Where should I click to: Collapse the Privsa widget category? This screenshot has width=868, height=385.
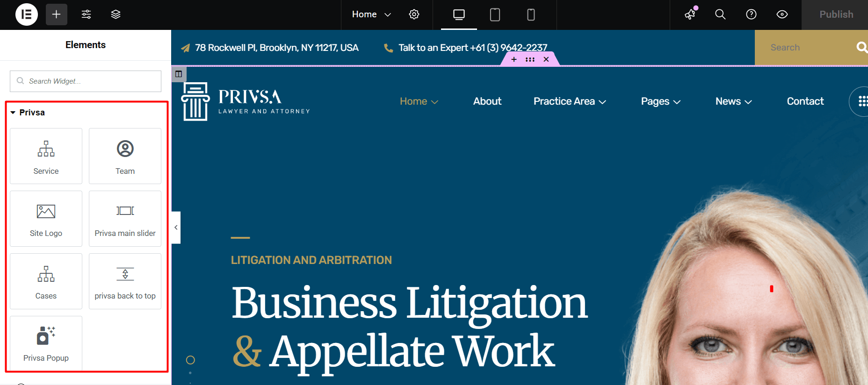28,113
